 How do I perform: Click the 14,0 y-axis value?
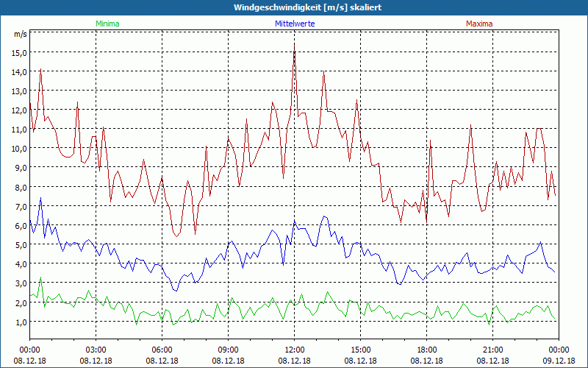19,72
